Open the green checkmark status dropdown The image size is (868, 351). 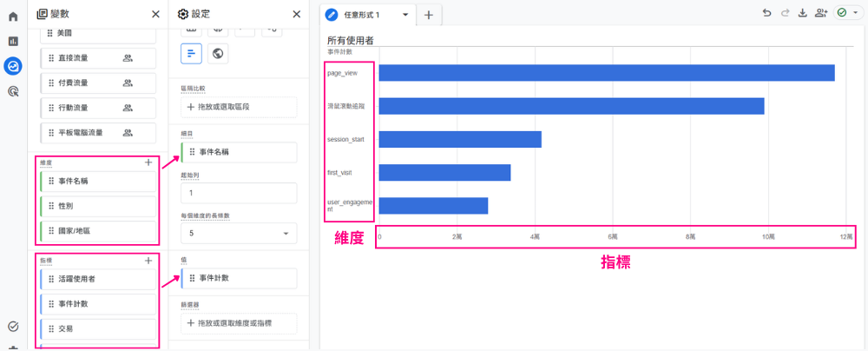(848, 13)
